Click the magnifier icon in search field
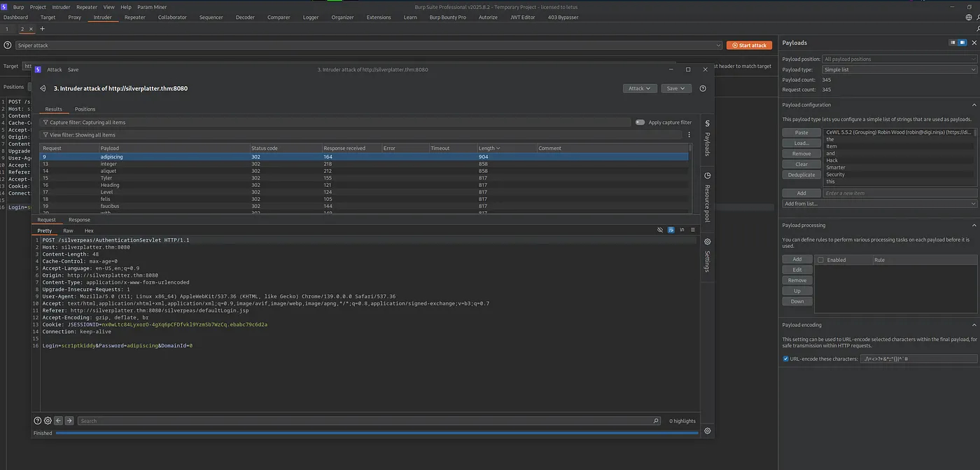The height and width of the screenshot is (470, 980). (x=656, y=421)
